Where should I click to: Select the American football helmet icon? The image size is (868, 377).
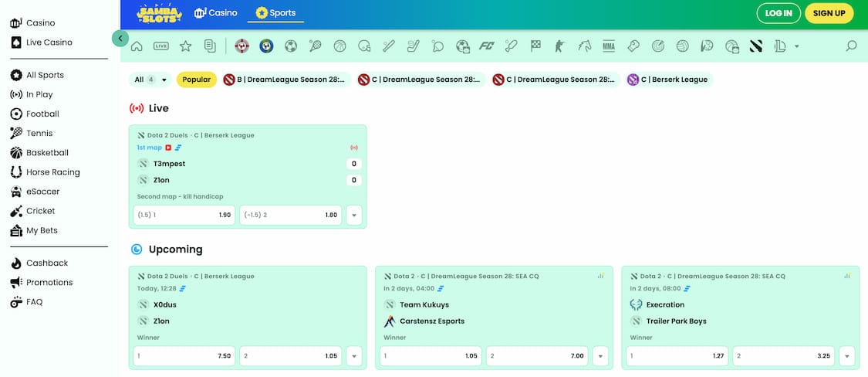point(364,46)
